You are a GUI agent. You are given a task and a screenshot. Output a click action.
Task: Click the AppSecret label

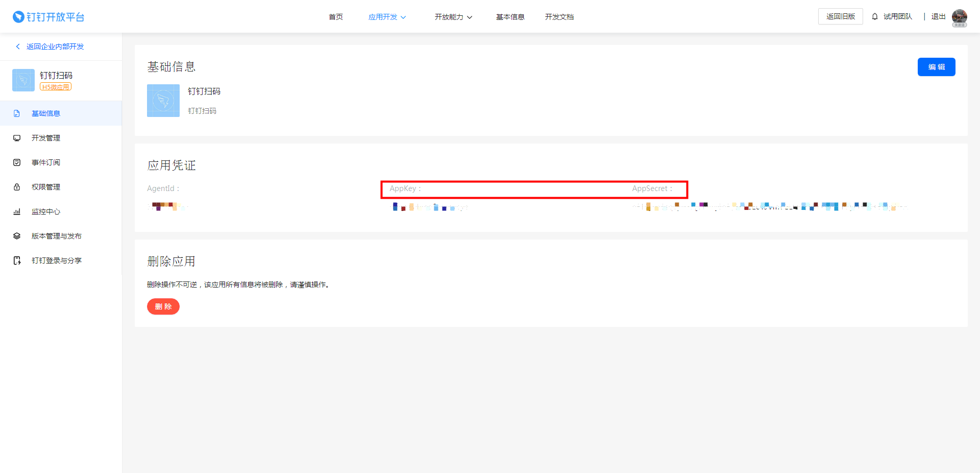click(652, 188)
